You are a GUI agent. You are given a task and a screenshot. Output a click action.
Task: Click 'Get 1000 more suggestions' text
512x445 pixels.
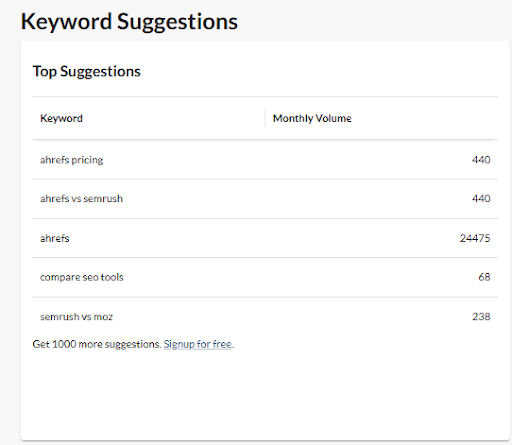click(96, 344)
